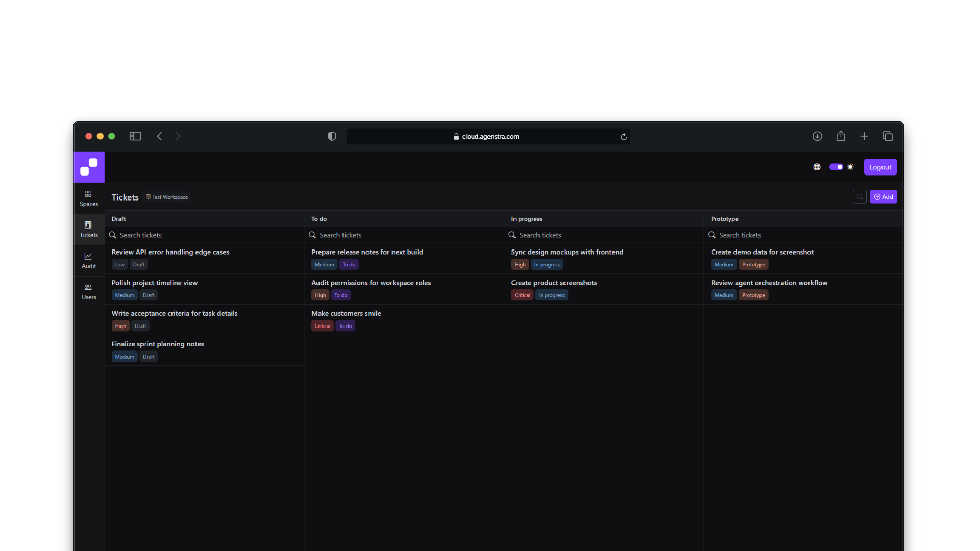Click the Draft column search field
Image resolution: width=980 pixels, height=551 pixels.
coord(204,235)
